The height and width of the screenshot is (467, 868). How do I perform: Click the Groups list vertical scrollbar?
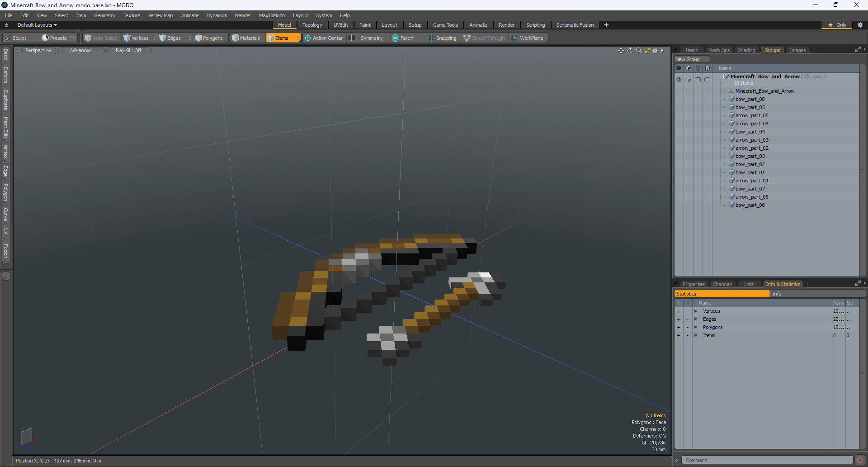(x=863, y=170)
